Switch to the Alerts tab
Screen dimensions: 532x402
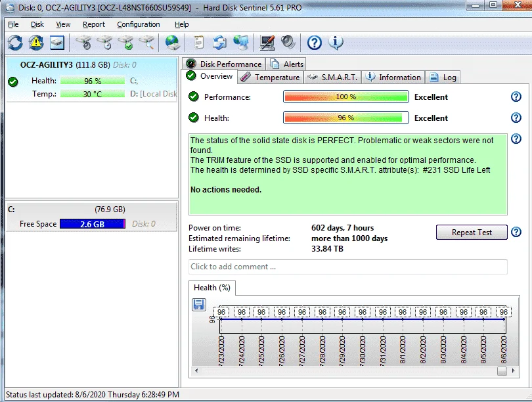pyautogui.click(x=286, y=64)
